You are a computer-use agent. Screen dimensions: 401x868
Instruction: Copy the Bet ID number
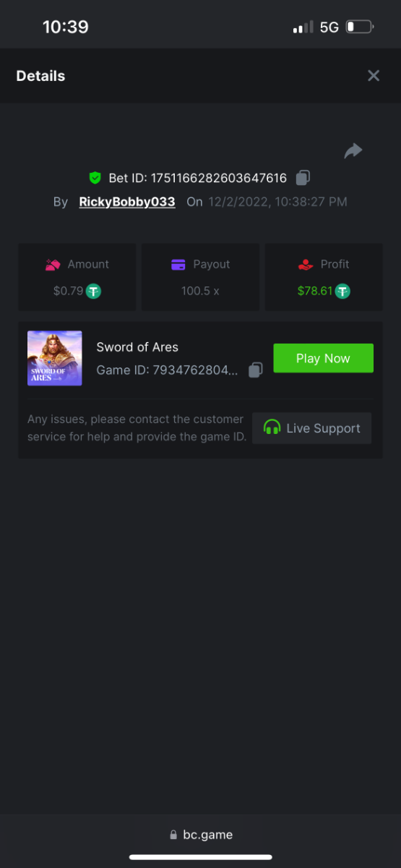coord(303,177)
